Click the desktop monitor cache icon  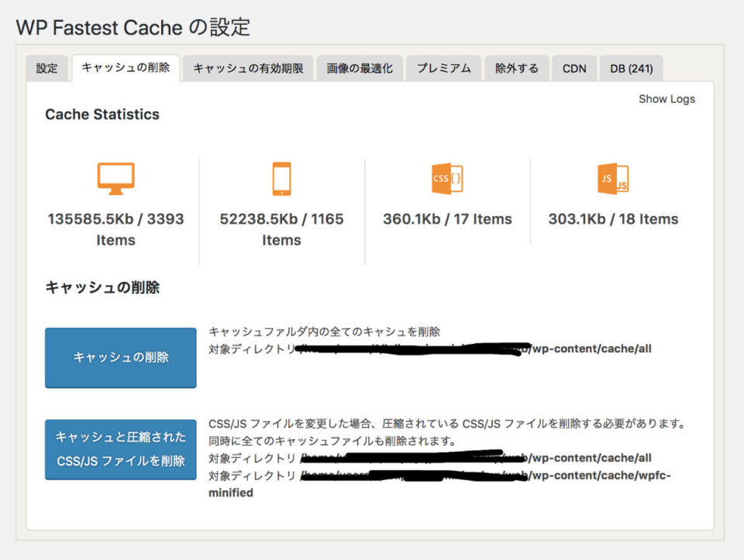[115, 179]
